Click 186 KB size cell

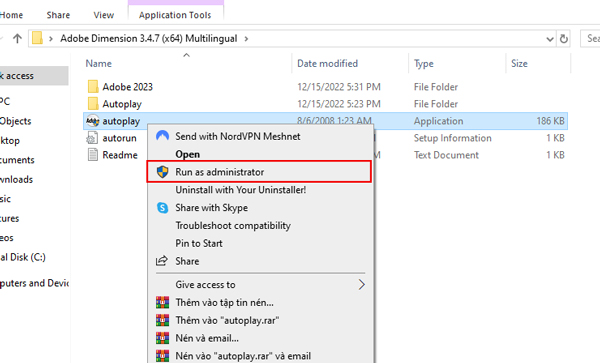550,121
